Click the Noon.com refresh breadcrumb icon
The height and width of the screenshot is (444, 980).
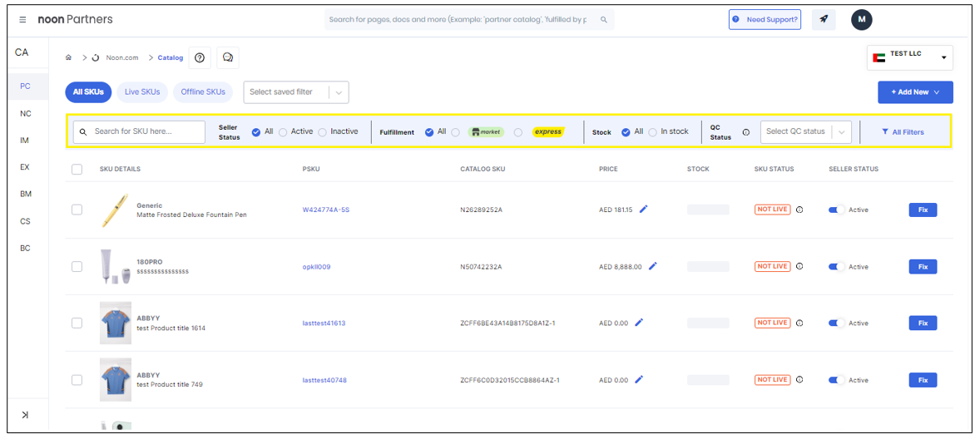(96, 57)
